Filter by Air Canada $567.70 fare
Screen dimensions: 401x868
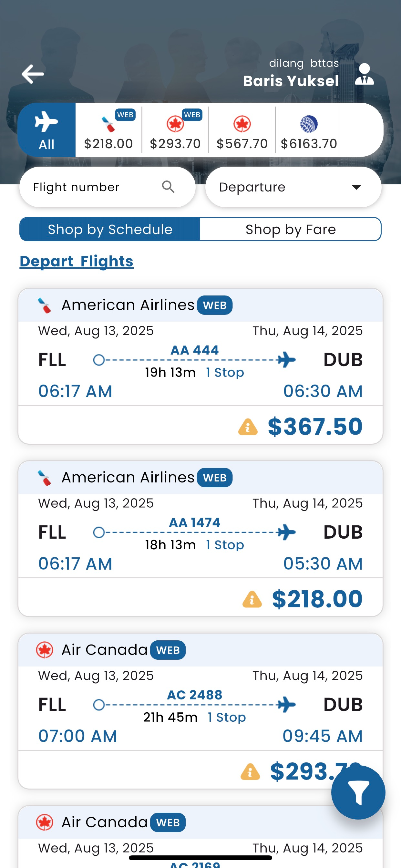(x=242, y=130)
